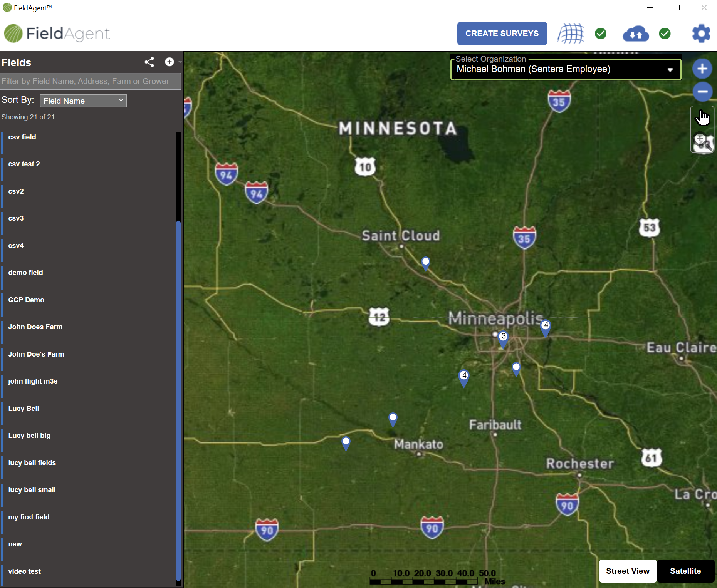Image resolution: width=717 pixels, height=588 pixels.
Task: Click the cloud upload sync icon
Action: click(635, 34)
